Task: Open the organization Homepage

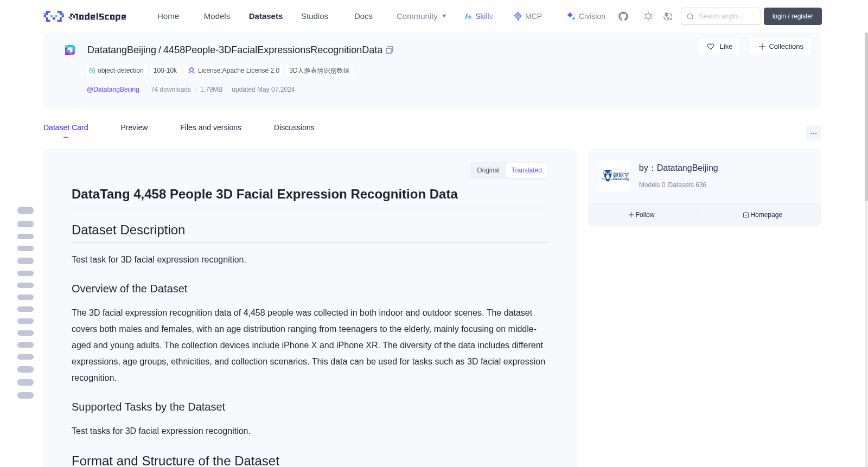Action: (x=762, y=215)
